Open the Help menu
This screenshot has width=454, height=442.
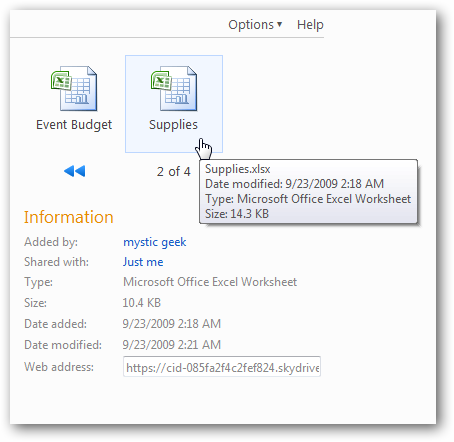pyautogui.click(x=310, y=25)
